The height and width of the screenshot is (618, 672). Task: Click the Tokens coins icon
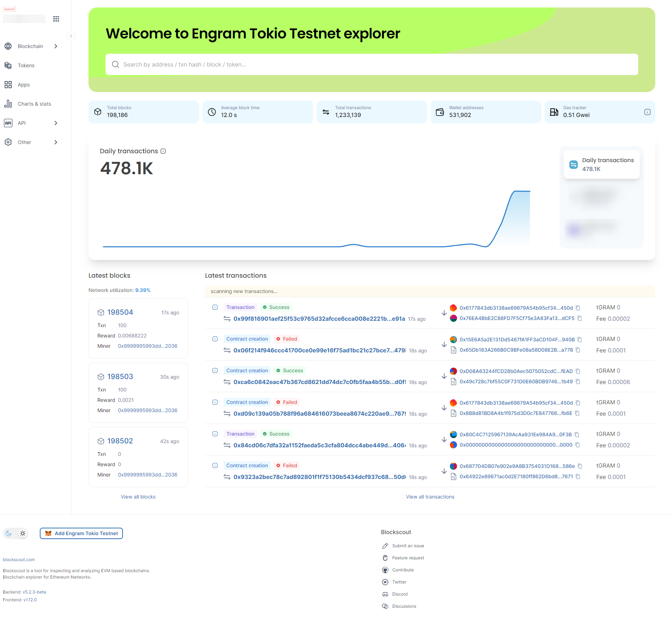click(x=8, y=65)
